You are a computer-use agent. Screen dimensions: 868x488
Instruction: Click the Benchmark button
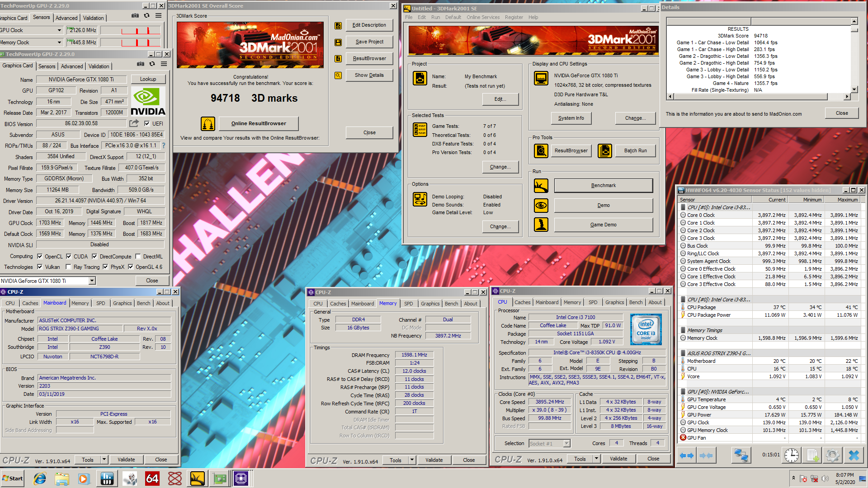tap(604, 186)
